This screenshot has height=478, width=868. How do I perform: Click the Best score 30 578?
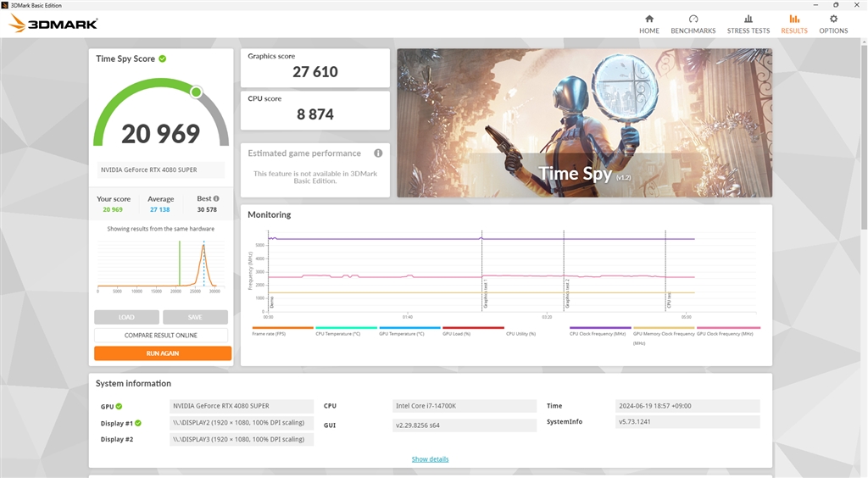pyautogui.click(x=207, y=209)
